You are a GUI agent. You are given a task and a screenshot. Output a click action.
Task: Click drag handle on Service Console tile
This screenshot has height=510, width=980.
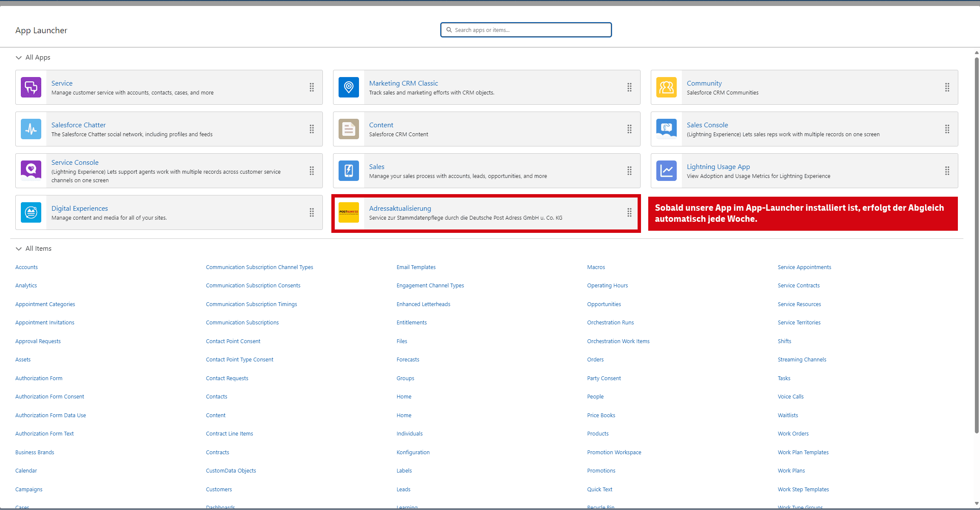(x=312, y=171)
